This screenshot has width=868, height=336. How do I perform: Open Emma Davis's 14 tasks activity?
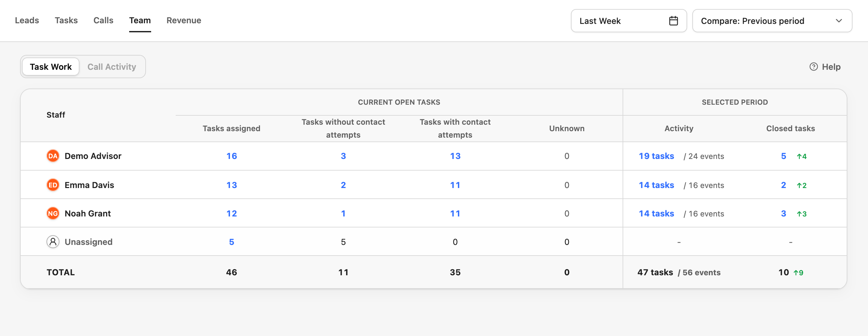(656, 185)
